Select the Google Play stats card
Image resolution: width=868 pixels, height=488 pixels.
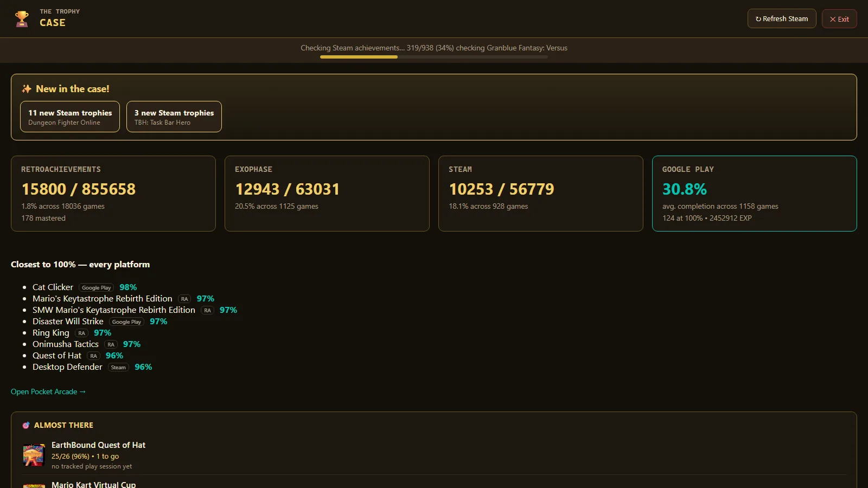click(755, 194)
